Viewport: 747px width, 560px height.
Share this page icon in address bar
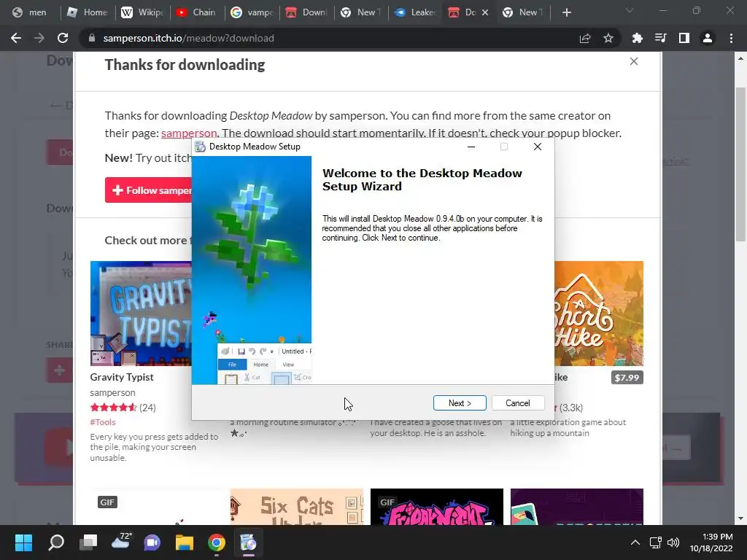[585, 38]
